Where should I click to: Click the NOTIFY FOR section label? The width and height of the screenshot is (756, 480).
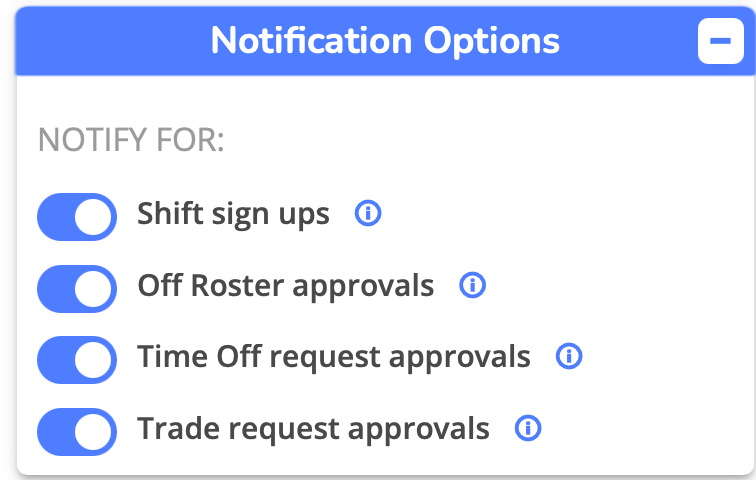click(131, 141)
